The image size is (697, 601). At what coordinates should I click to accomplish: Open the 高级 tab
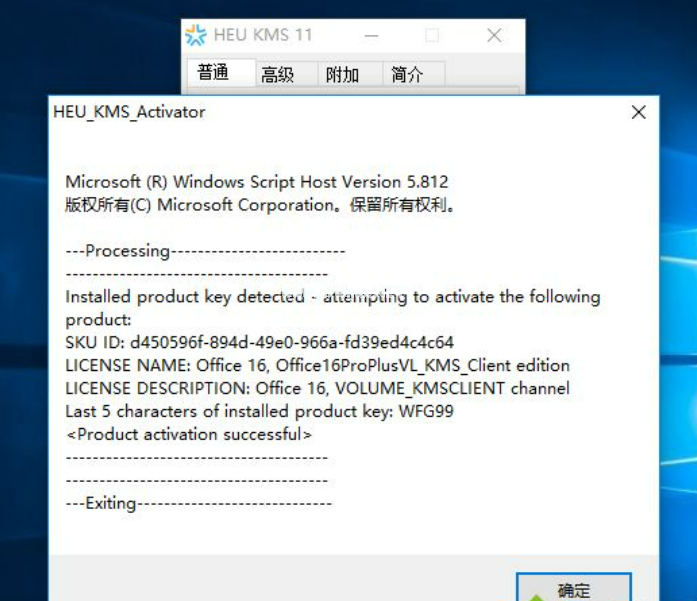click(x=277, y=74)
